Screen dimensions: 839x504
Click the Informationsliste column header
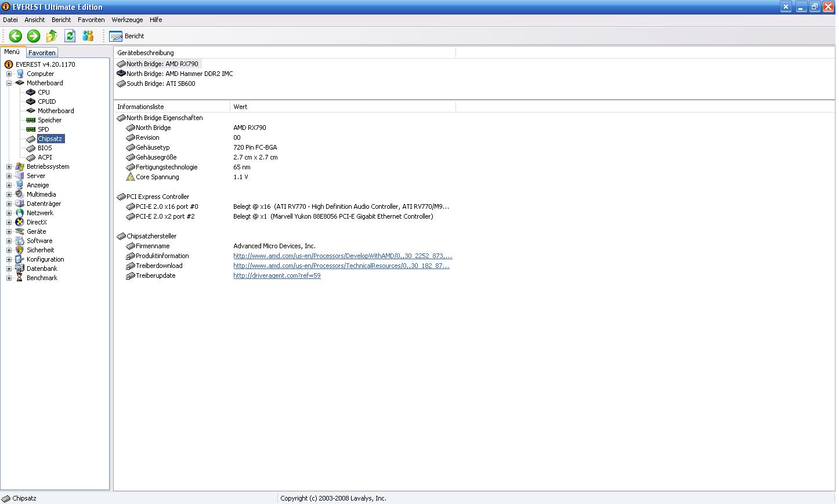(172, 107)
